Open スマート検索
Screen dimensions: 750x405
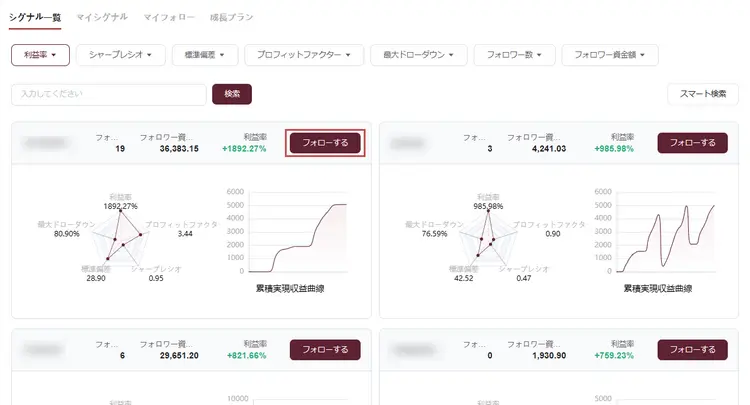point(703,94)
